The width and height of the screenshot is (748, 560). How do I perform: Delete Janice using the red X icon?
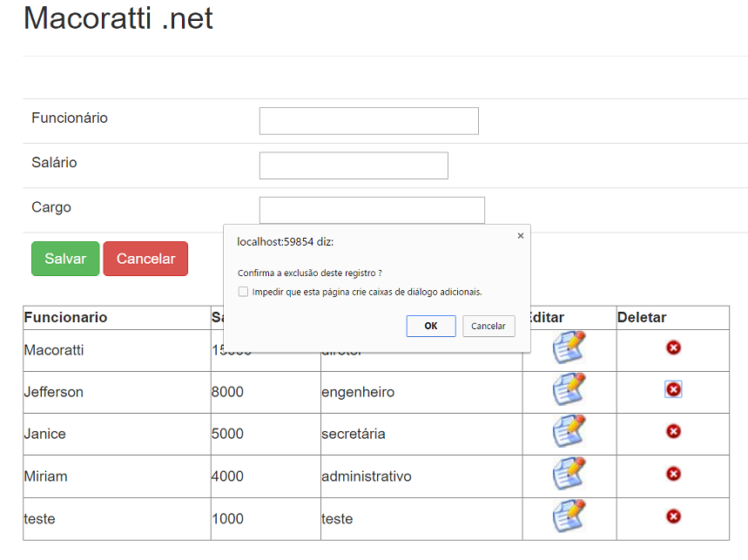673,431
